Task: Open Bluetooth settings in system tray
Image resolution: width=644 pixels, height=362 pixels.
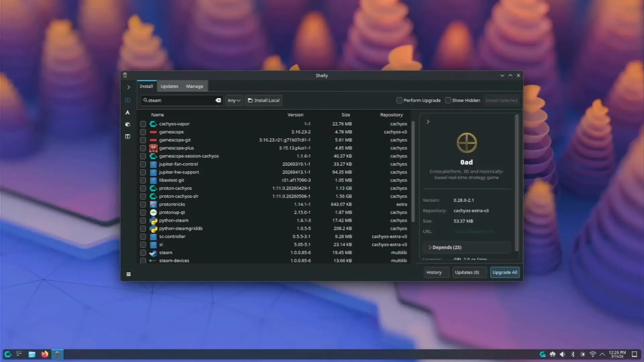Action: pyautogui.click(x=573, y=354)
